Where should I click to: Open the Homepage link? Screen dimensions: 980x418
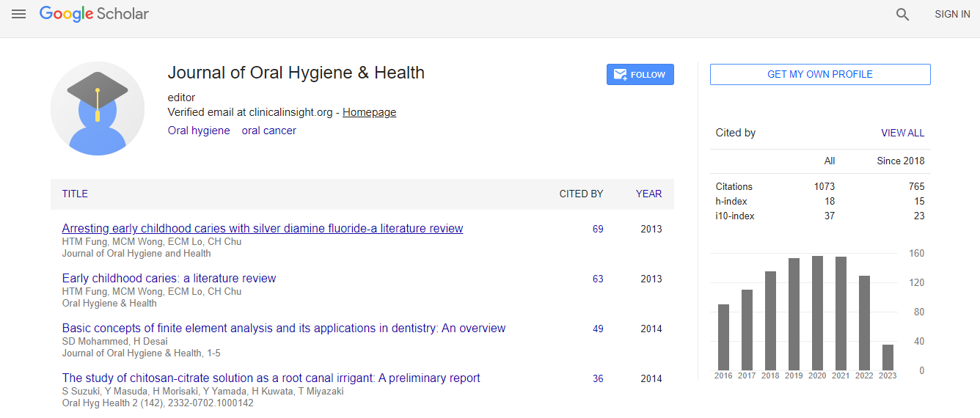[369, 112]
